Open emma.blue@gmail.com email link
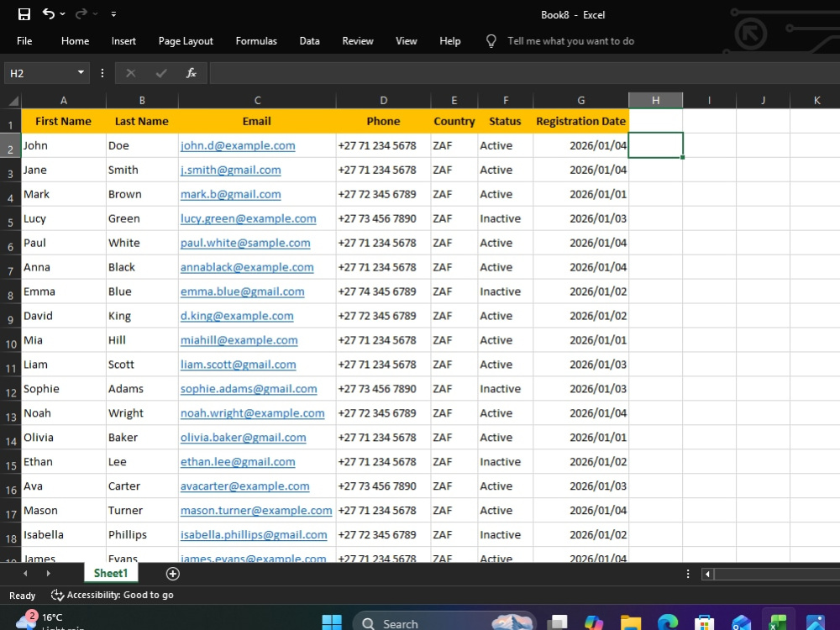 tap(242, 292)
